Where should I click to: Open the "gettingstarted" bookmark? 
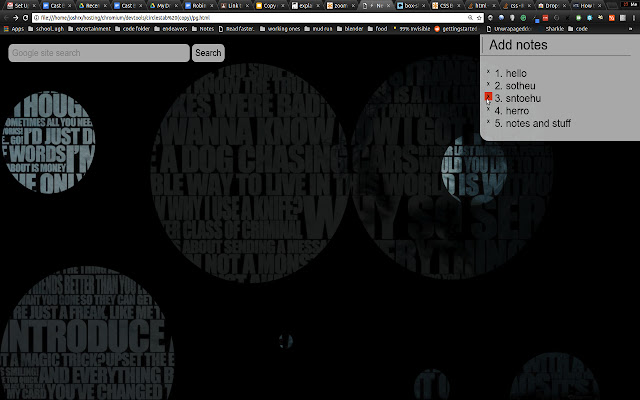pyautogui.click(x=456, y=29)
